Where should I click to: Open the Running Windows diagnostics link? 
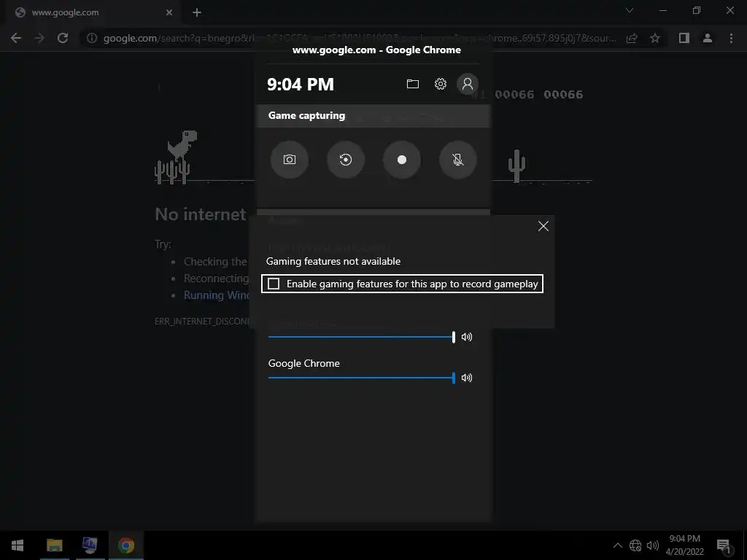[x=216, y=295]
